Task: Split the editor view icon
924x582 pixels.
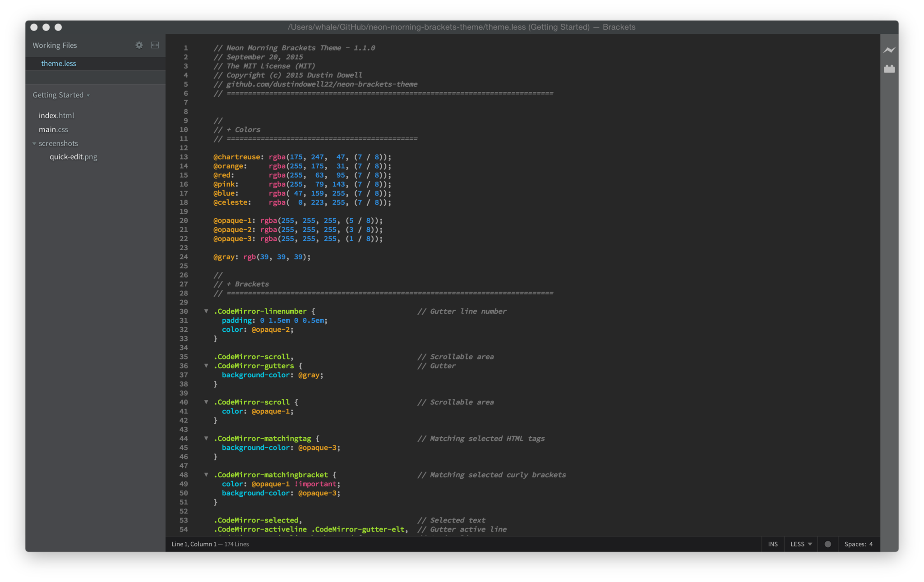Action: pyautogui.click(x=155, y=45)
